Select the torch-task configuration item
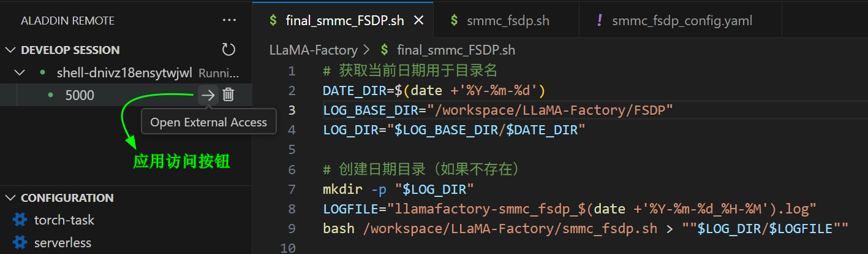 (64, 220)
